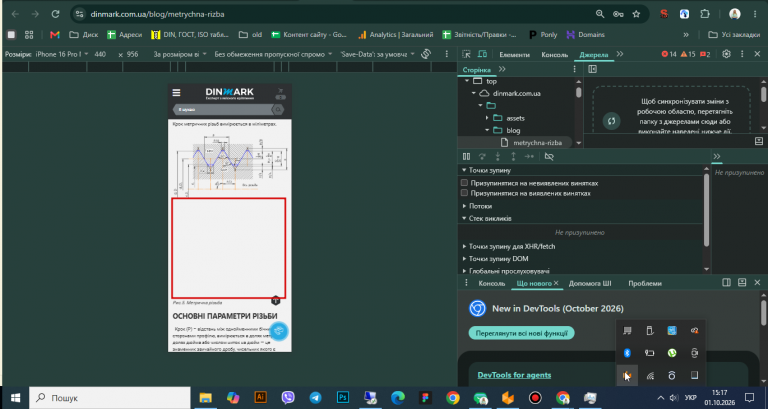Open the DevTools for agents link
The image size is (768, 409).
514,375
